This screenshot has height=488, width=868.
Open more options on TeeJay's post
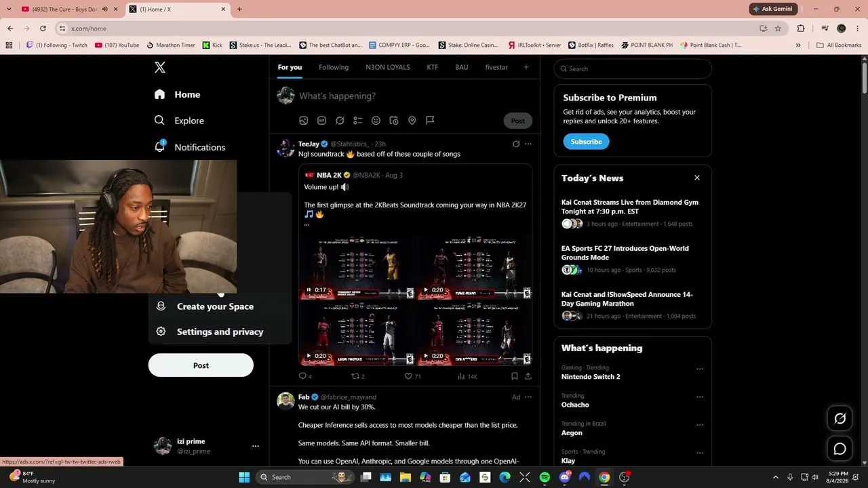coord(528,144)
